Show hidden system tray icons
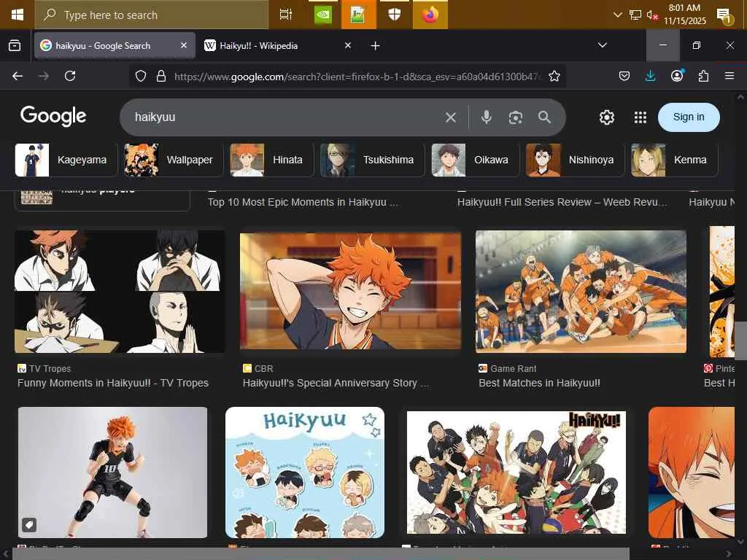The image size is (747, 560). click(x=617, y=15)
